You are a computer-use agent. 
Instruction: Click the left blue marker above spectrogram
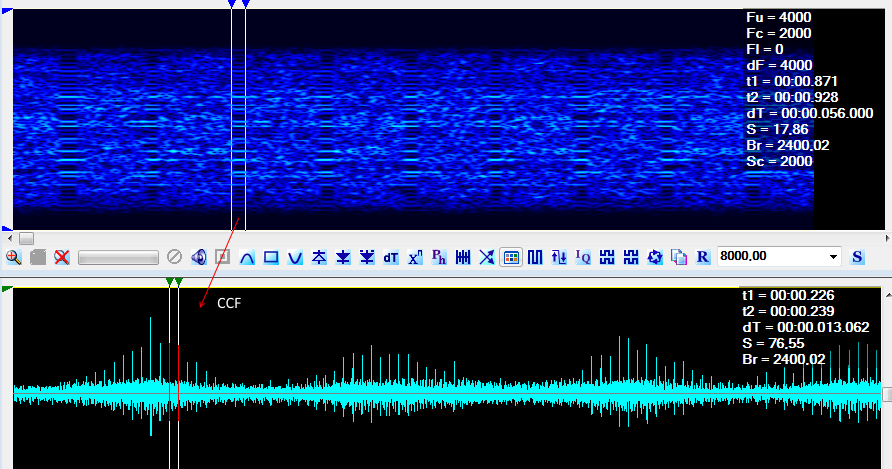tap(232, 4)
